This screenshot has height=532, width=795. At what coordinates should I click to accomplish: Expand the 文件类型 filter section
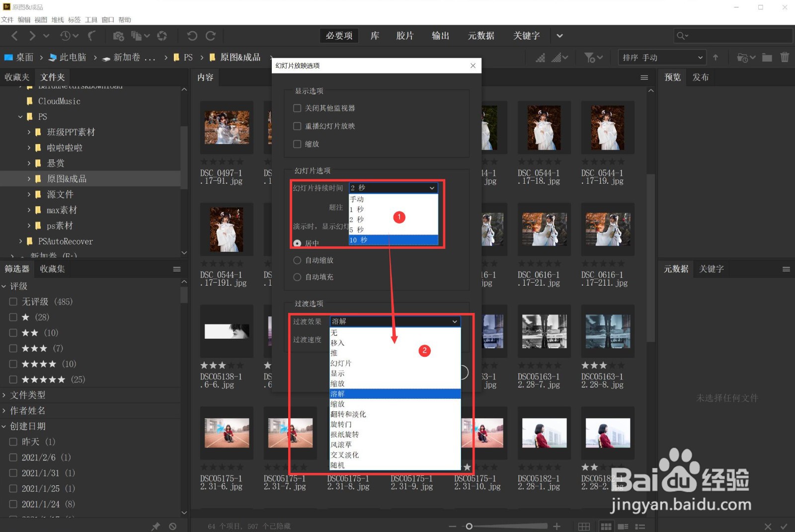(4, 395)
